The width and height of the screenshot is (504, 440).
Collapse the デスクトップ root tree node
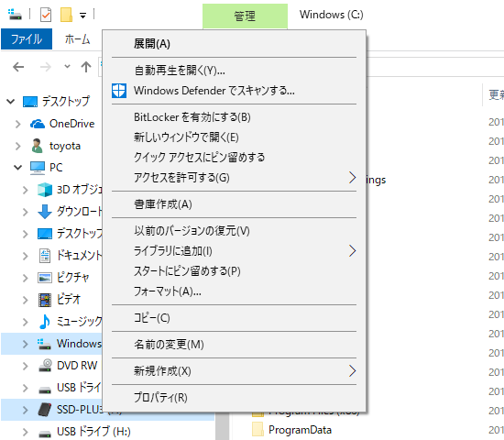(x=11, y=102)
